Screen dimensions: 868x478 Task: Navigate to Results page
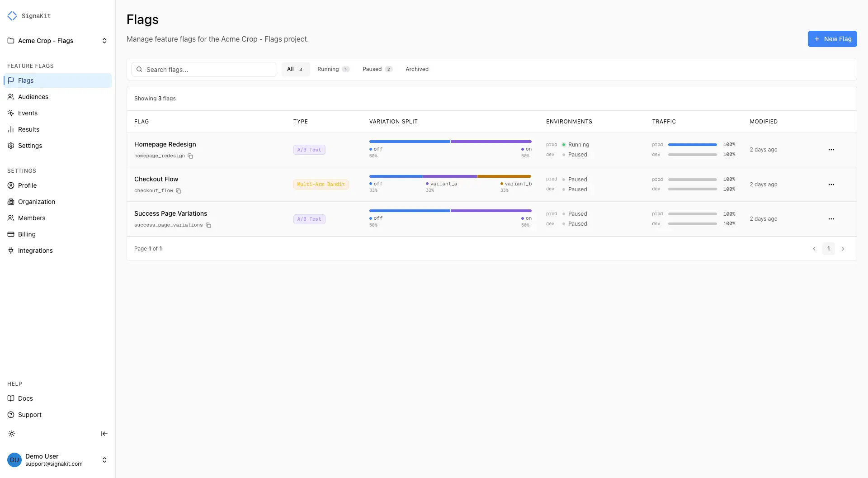pyautogui.click(x=57, y=129)
